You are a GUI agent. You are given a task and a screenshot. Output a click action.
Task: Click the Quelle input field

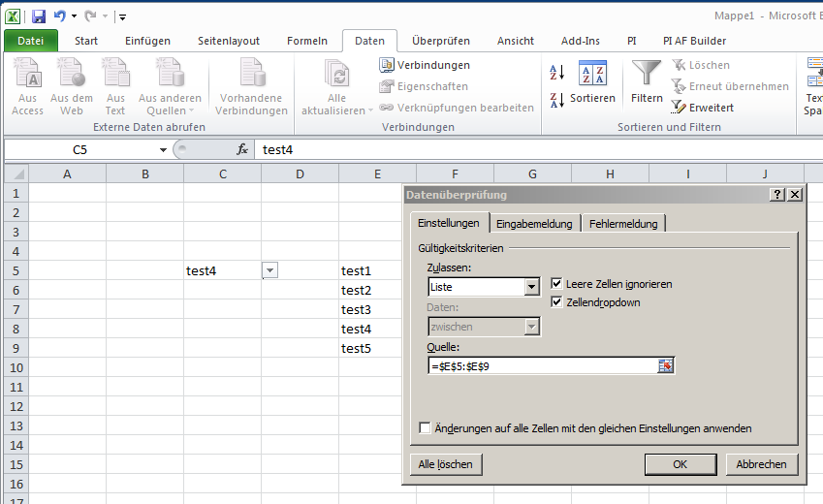[x=543, y=366]
